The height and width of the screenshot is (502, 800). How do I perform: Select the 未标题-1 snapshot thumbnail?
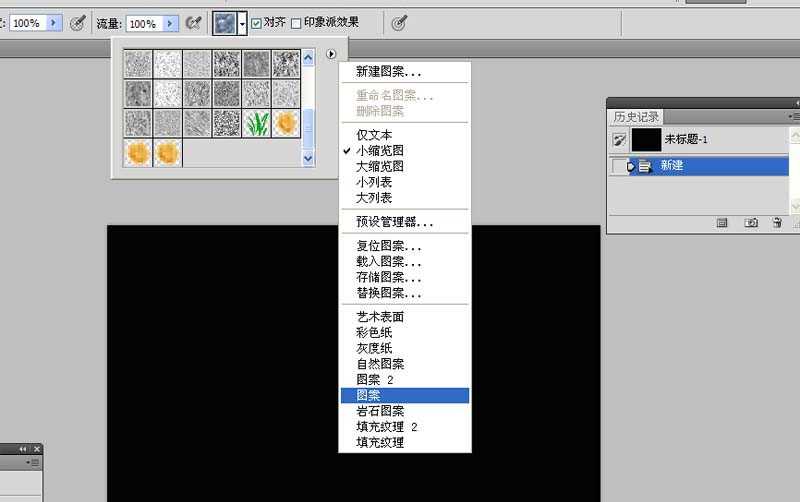point(647,140)
